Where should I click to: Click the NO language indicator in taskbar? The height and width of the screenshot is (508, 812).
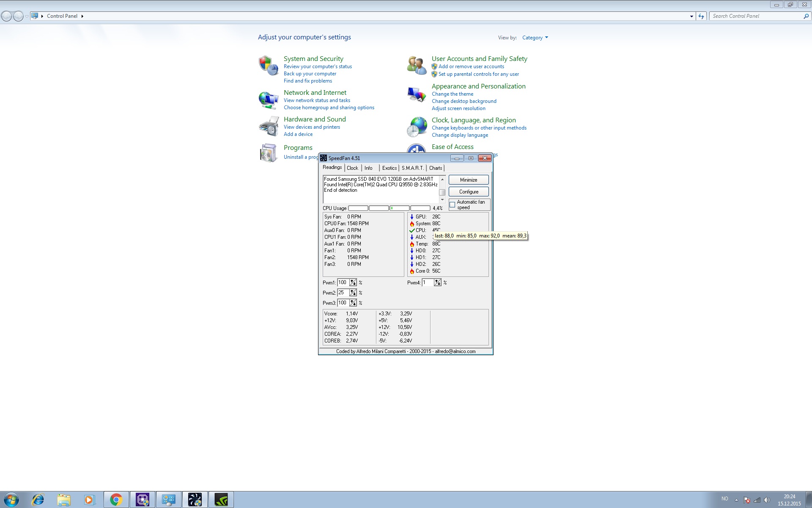(x=725, y=499)
